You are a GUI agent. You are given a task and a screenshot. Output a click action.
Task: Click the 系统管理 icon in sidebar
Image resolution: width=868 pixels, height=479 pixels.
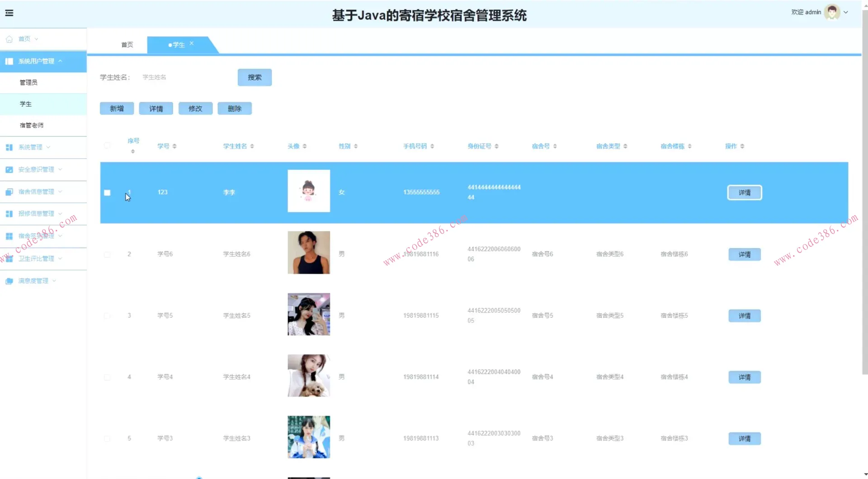(x=9, y=147)
